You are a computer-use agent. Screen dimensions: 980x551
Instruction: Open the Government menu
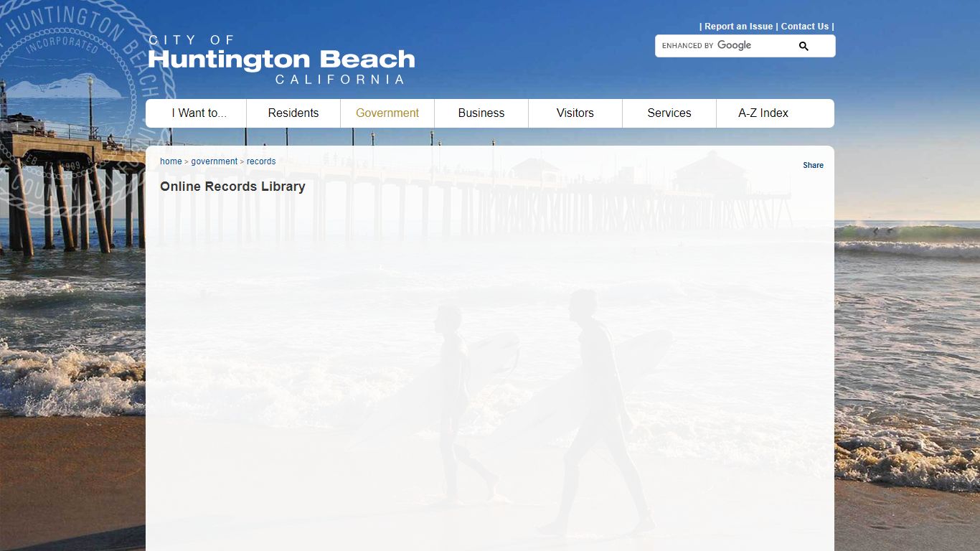387,113
